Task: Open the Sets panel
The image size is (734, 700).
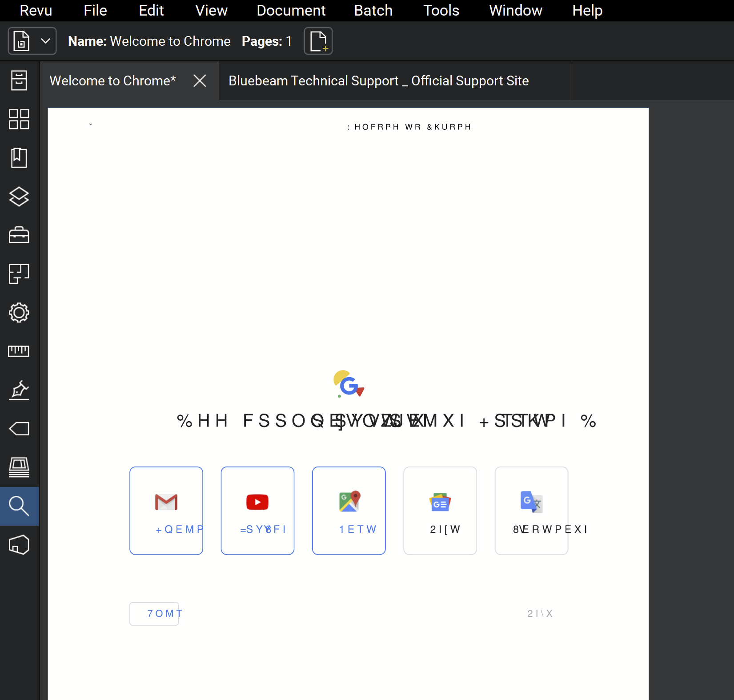Action: [x=19, y=467]
